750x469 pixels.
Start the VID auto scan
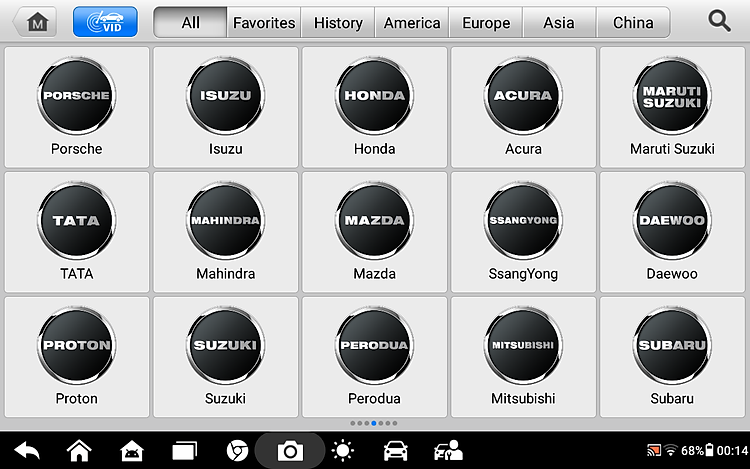[105, 22]
